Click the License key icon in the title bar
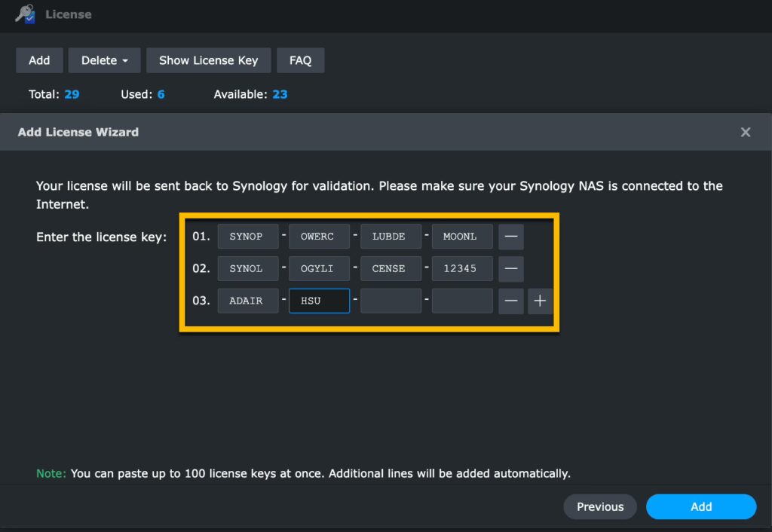This screenshot has width=772, height=532. (25, 14)
